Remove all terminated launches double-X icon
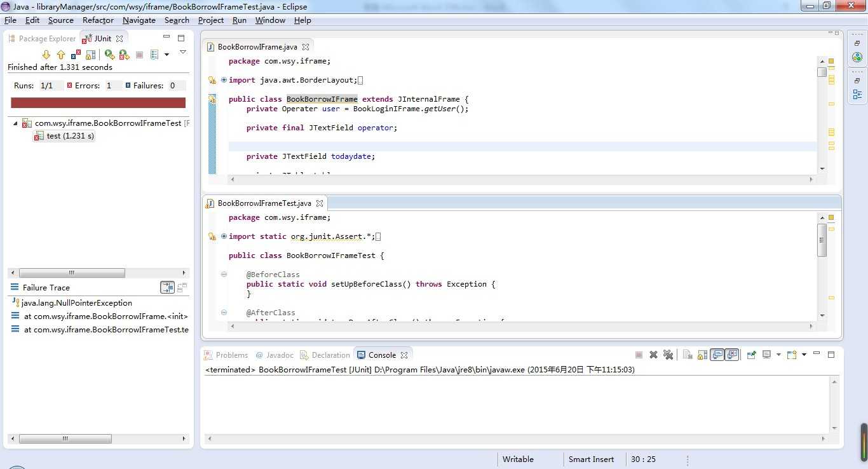 668,355
